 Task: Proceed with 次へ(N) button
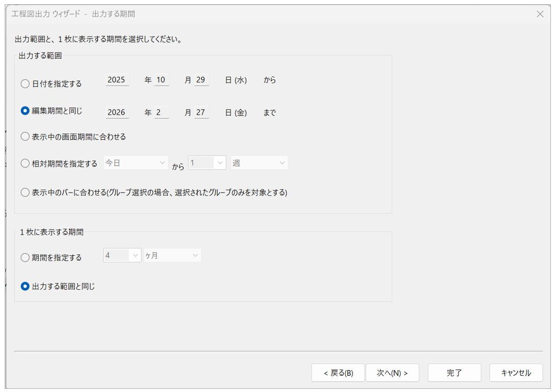(392, 373)
